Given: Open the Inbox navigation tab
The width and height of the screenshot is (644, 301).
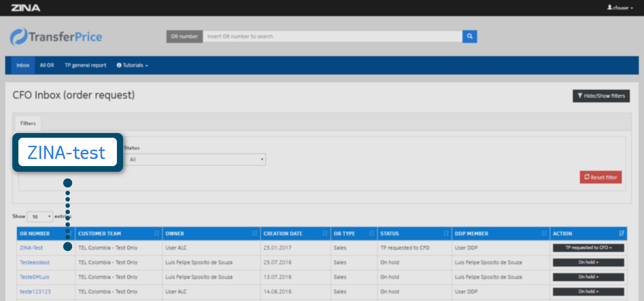Looking at the screenshot, I should coord(23,65).
